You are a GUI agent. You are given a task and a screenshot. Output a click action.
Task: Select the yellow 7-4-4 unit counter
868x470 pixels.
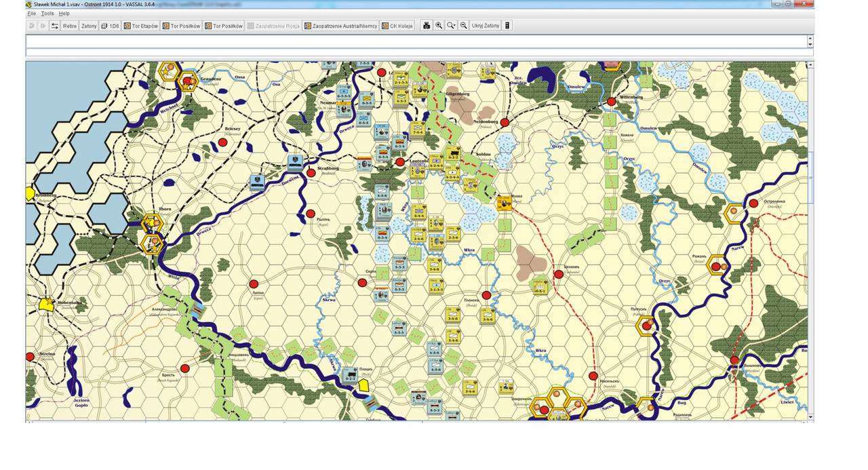418,130
